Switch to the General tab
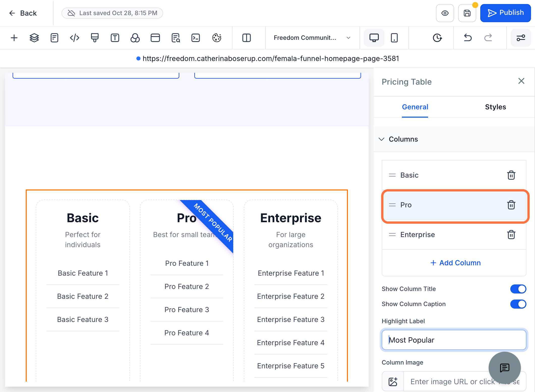Image resolution: width=535 pixels, height=392 pixels. click(415, 107)
